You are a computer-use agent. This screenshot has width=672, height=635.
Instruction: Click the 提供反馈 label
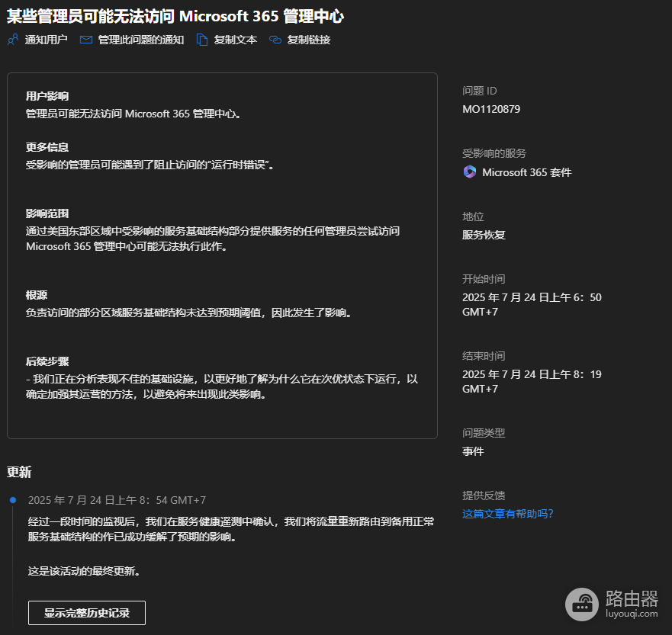(x=484, y=495)
